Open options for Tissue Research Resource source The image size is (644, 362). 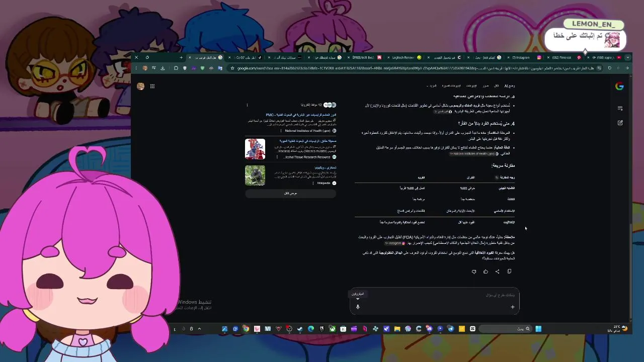point(277,157)
